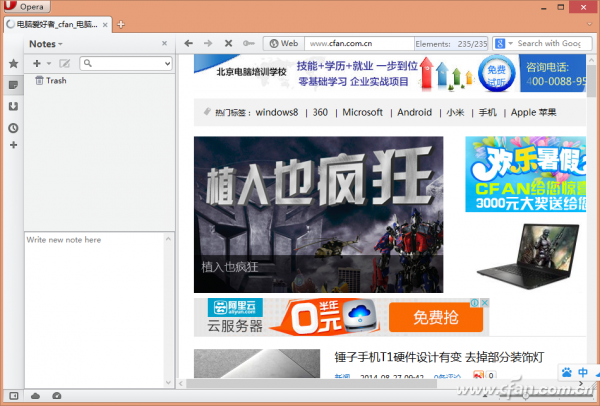Image resolution: width=600 pixels, height=406 pixels.
Task: Open the History clock panel
Action: [13, 128]
